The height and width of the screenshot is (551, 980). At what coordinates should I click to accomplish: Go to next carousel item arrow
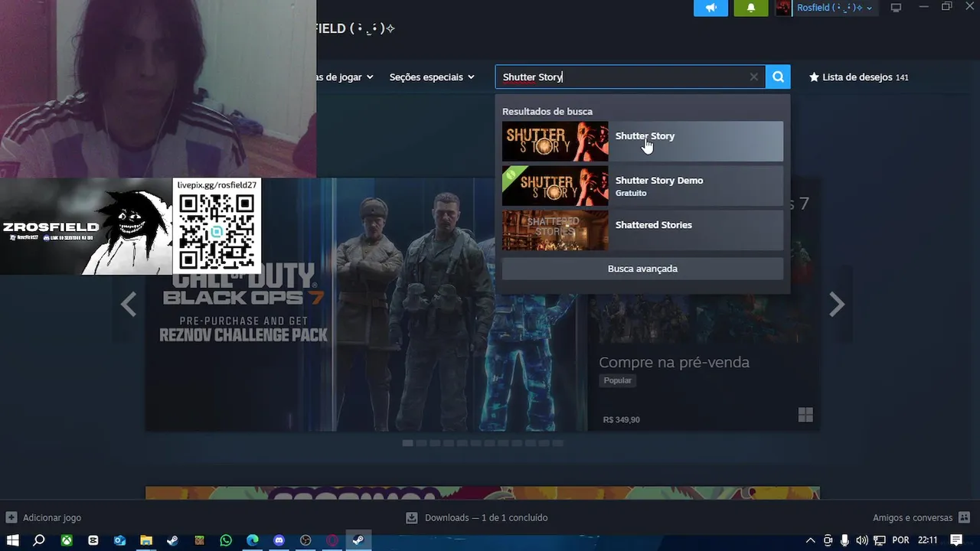837,304
